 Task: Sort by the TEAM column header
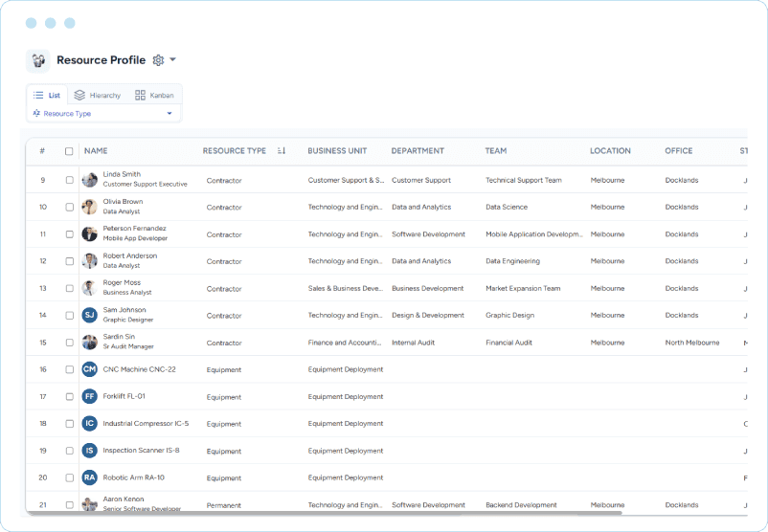pyautogui.click(x=496, y=151)
